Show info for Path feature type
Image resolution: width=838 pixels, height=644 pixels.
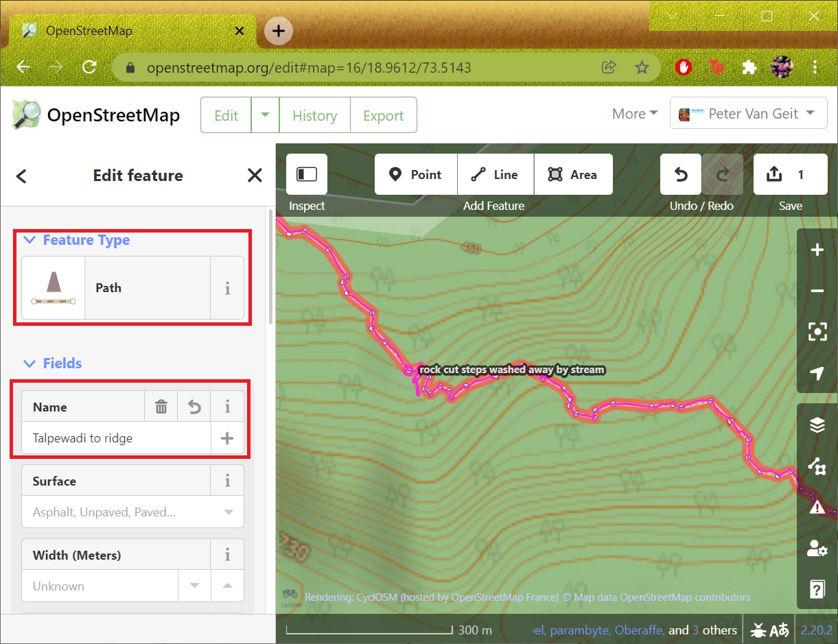(227, 288)
